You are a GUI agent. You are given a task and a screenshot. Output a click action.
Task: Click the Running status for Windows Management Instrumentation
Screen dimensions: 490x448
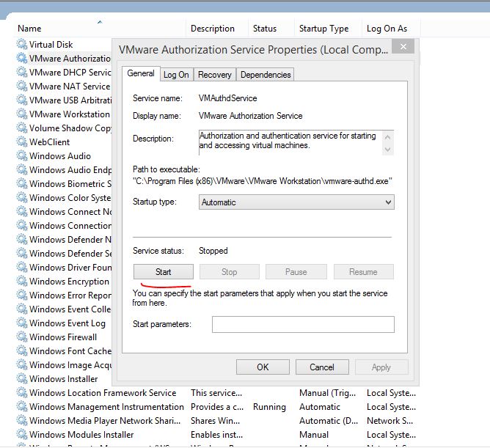coord(269,407)
